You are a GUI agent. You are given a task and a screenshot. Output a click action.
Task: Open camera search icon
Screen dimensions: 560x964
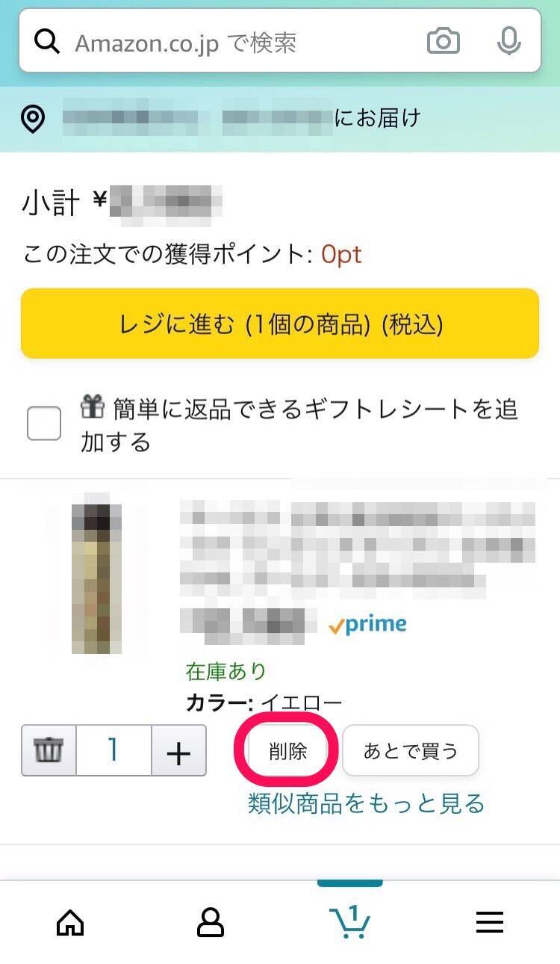click(x=443, y=42)
